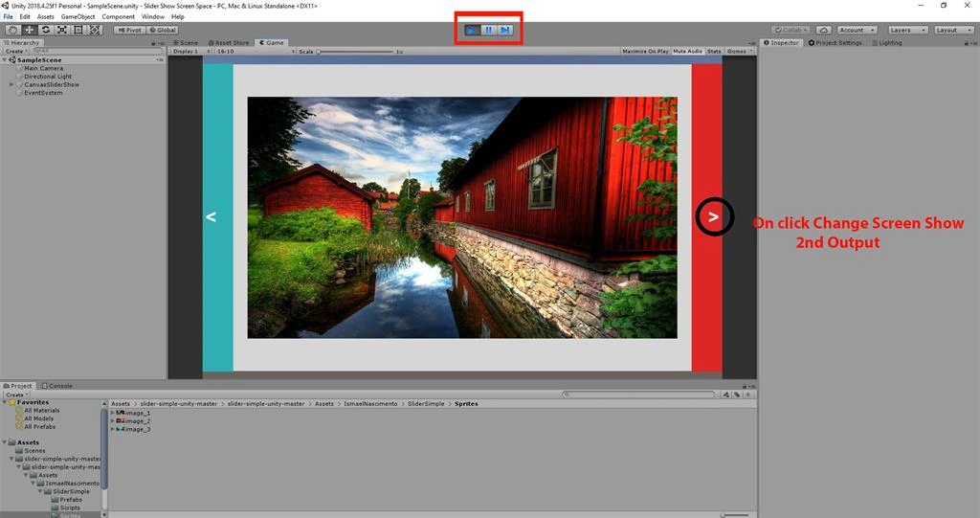The width and height of the screenshot is (980, 518).
Task: Select the Rect Transform tool
Action: [x=78, y=30]
